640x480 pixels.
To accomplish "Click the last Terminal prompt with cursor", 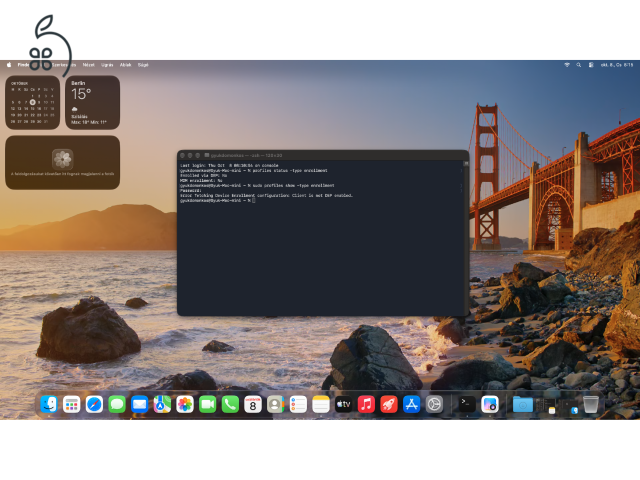I will point(218,200).
